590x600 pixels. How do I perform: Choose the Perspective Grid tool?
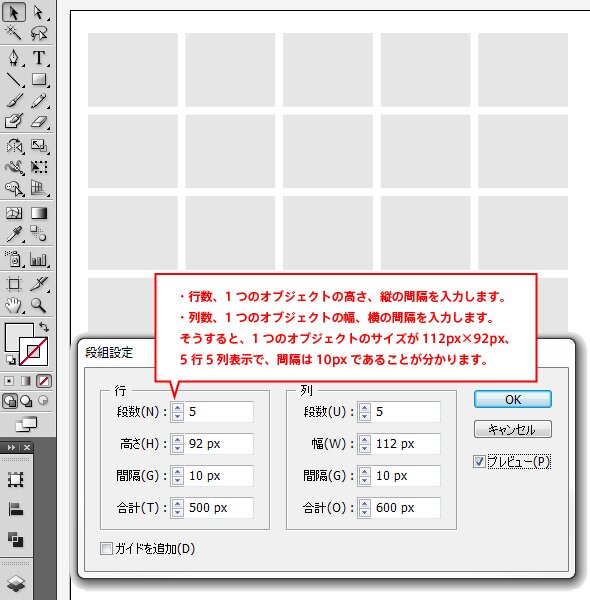pyautogui.click(x=38, y=188)
